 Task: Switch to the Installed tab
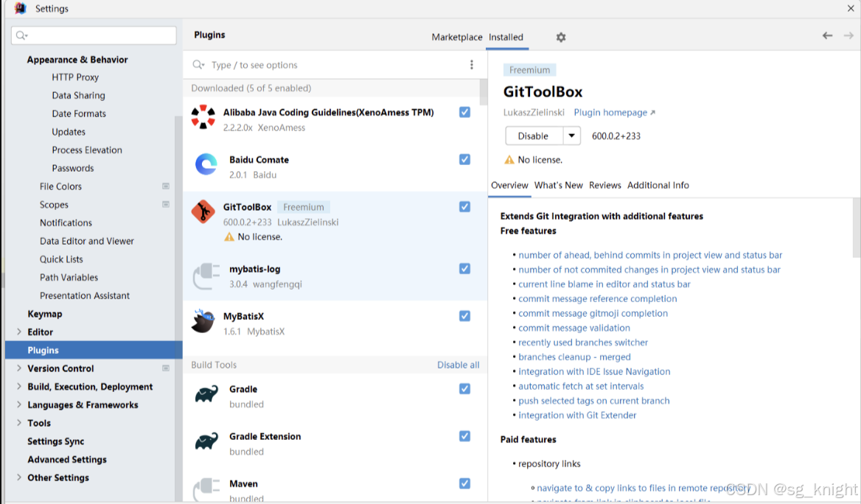point(506,37)
